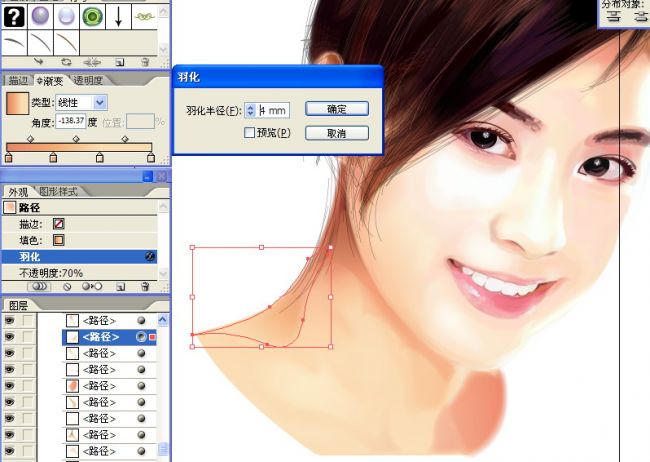Click the stroke 描边 none swatch icon
This screenshot has height=462, width=650.
click(x=58, y=223)
